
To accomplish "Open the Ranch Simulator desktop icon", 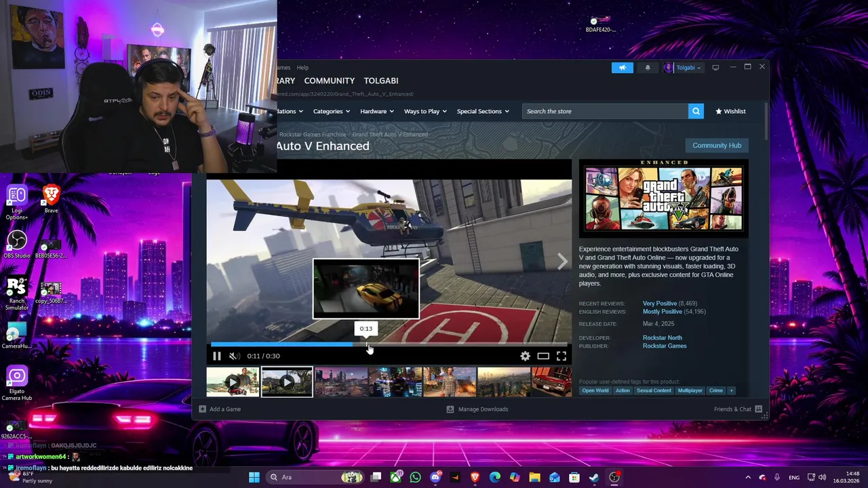I will coord(17,294).
